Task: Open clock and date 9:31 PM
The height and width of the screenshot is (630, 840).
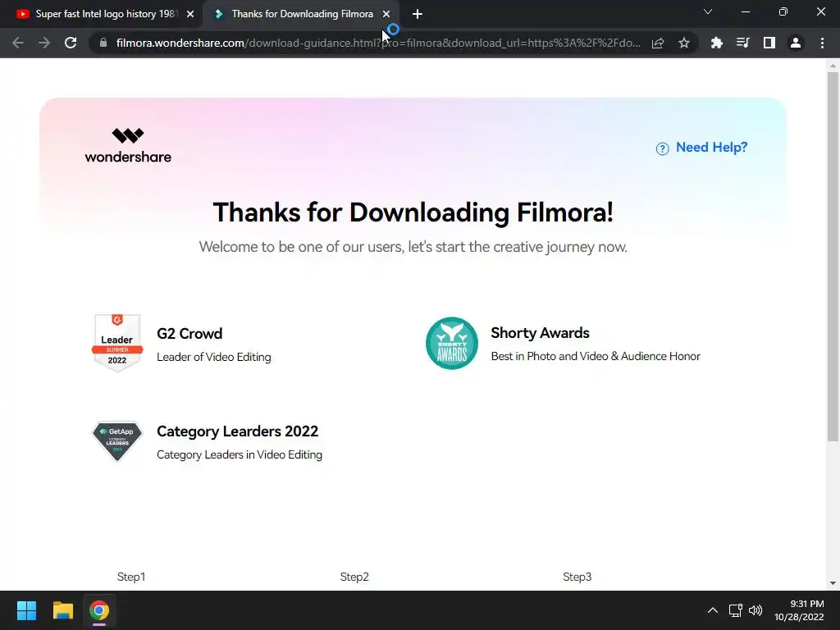Action: (x=799, y=610)
